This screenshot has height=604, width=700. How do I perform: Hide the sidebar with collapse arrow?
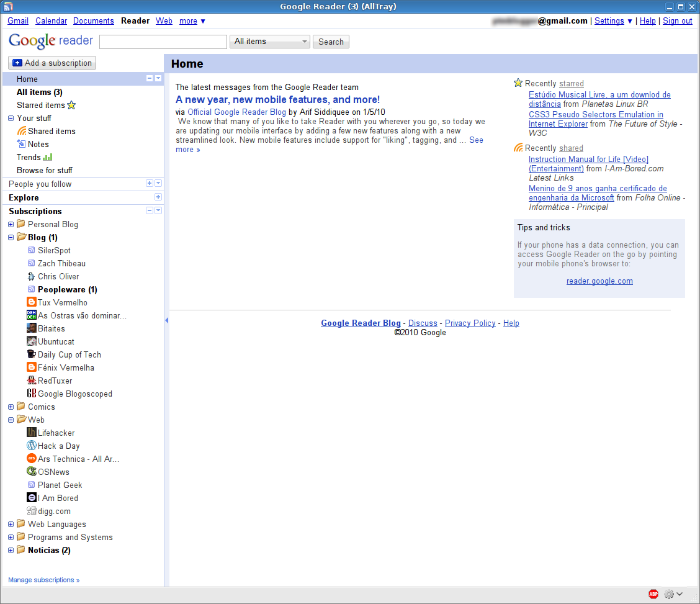[166, 320]
